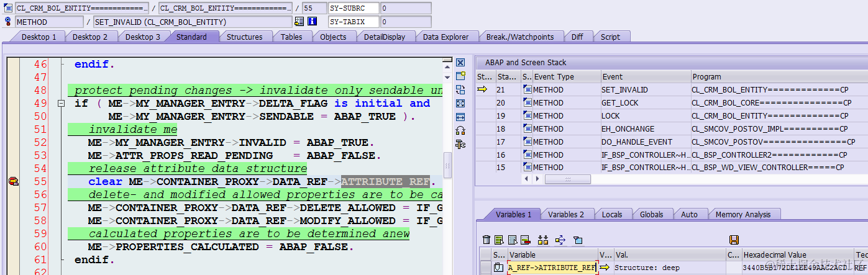Click the SY-SUBRC field
Viewport: 868px width, 275px height.
point(354,8)
